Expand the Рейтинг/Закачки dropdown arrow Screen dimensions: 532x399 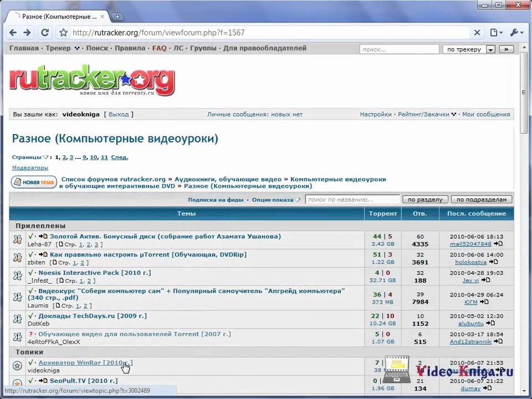click(x=454, y=114)
